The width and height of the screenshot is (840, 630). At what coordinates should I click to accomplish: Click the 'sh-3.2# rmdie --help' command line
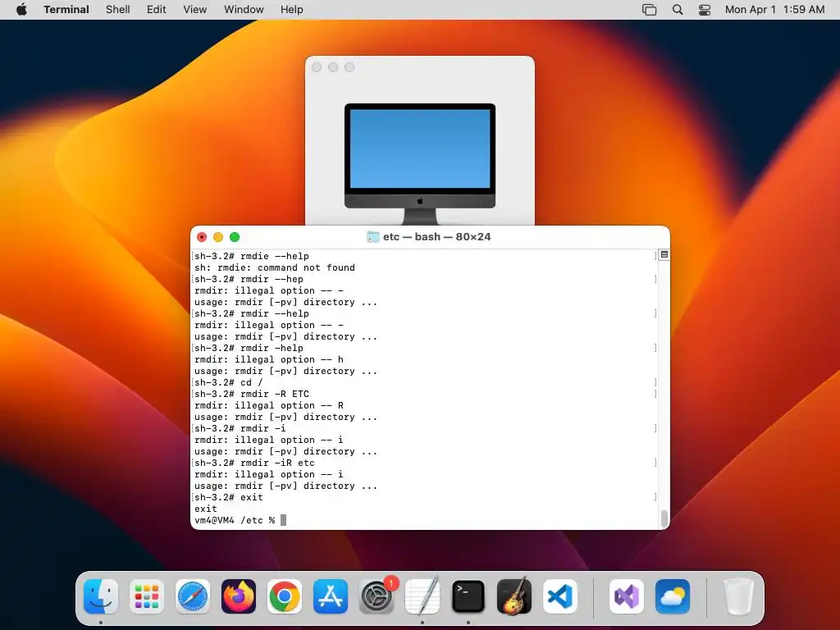[x=251, y=256]
